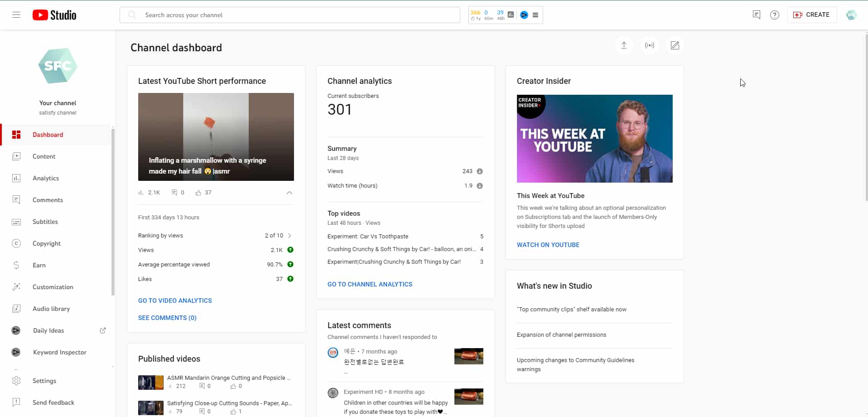Click the upload videos arrow icon

[624, 45]
